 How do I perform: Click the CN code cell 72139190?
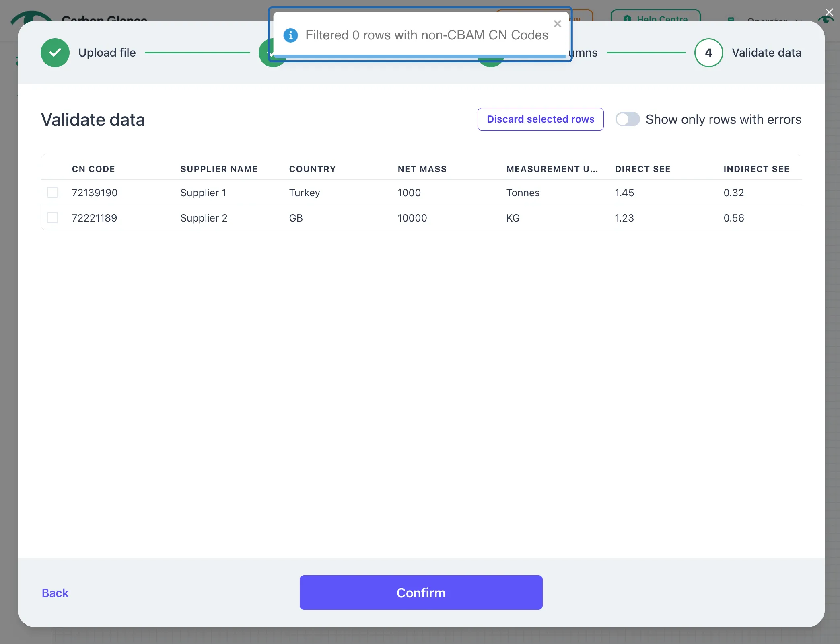[95, 193]
